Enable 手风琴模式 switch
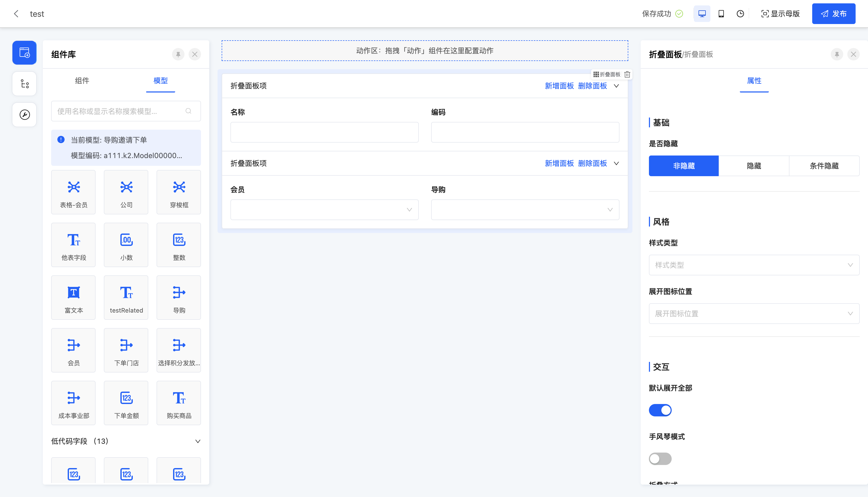This screenshot has height=497, width=868. pyautogui.click(x=660, y=459)
